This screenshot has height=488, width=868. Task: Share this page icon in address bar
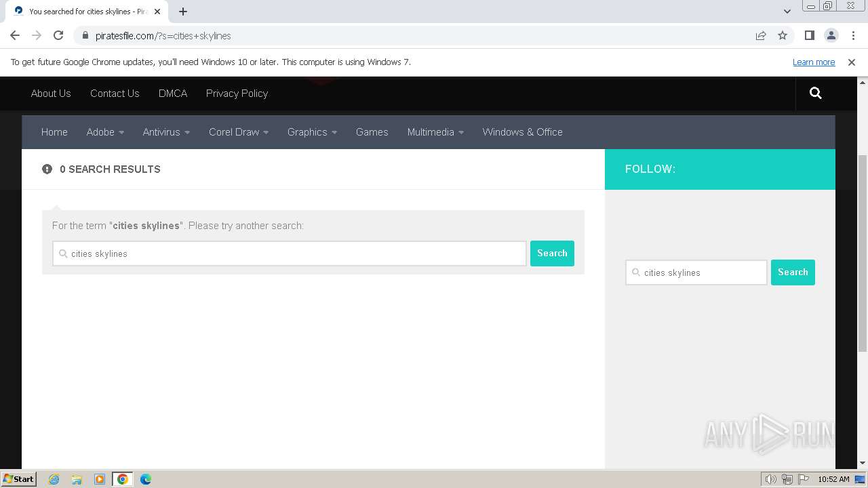(761, 35)
